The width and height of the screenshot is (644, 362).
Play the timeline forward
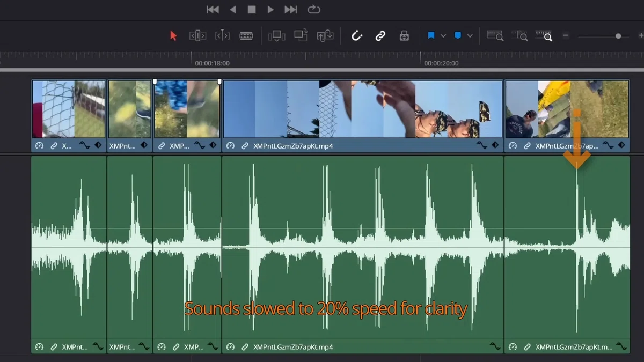tap(270, 9)
